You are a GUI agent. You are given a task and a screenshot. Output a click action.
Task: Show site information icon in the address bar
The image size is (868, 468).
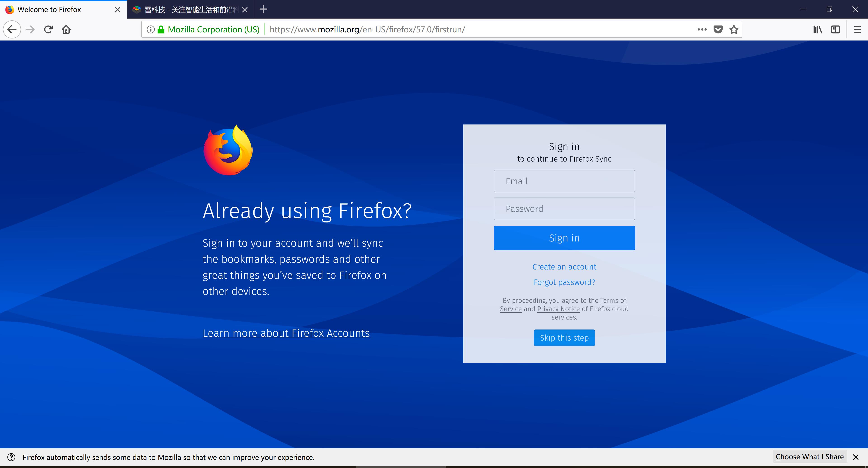pyautogui.click(x=151, y=30)
